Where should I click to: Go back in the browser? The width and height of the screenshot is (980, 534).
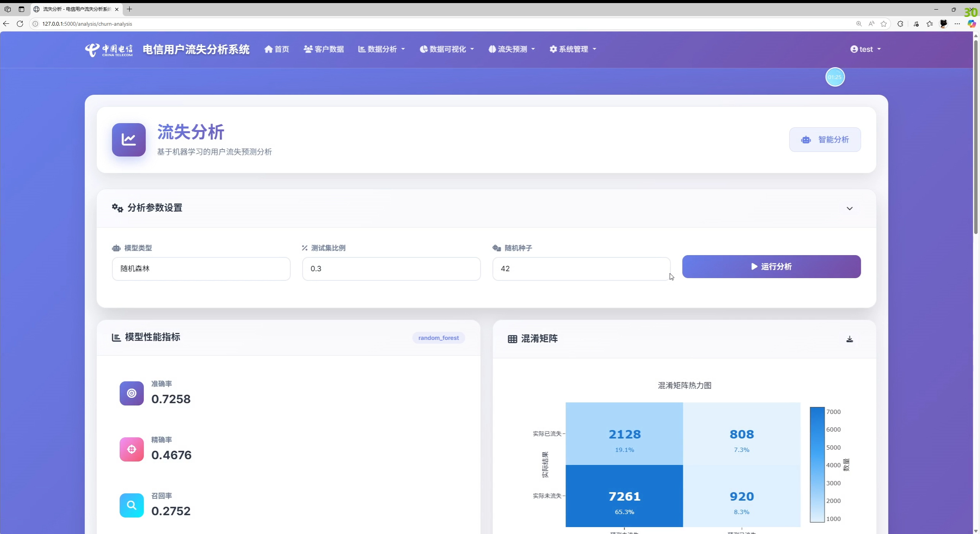[6, 24]
